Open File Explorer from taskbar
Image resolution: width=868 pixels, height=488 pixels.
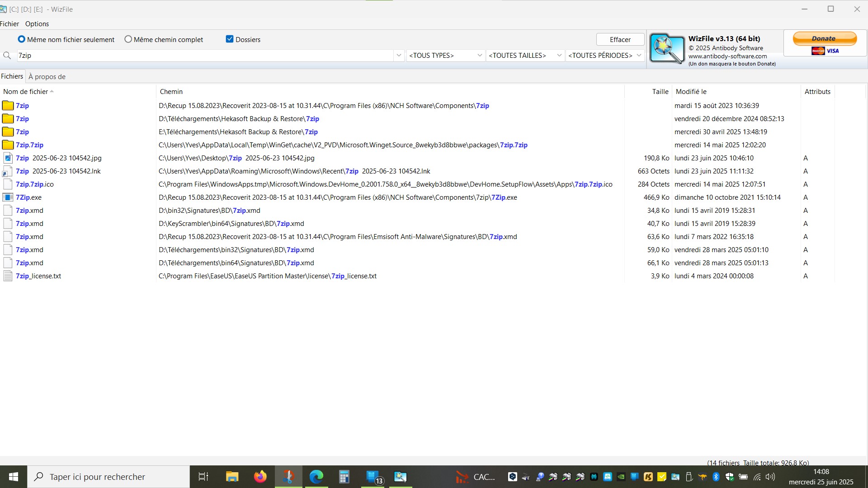pos(232,477)
